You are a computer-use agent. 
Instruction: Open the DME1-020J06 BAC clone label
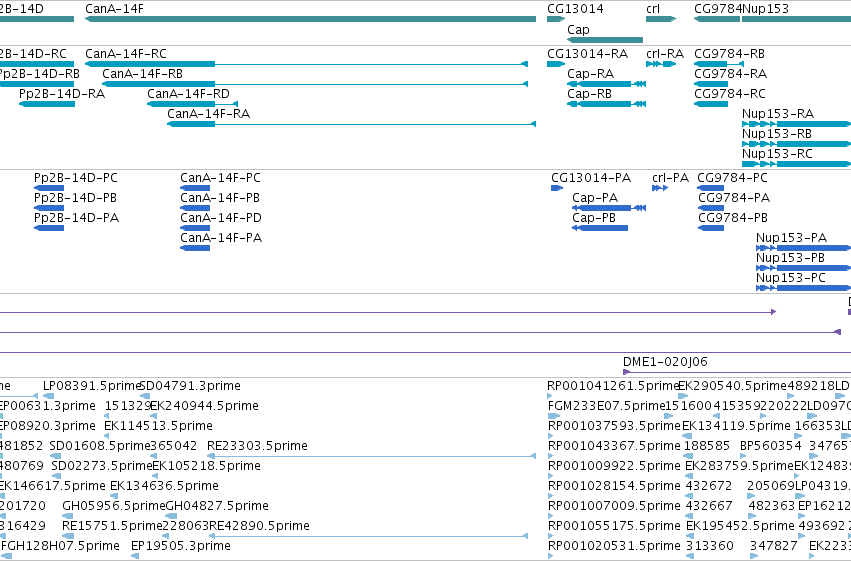(x=665, y=362)
